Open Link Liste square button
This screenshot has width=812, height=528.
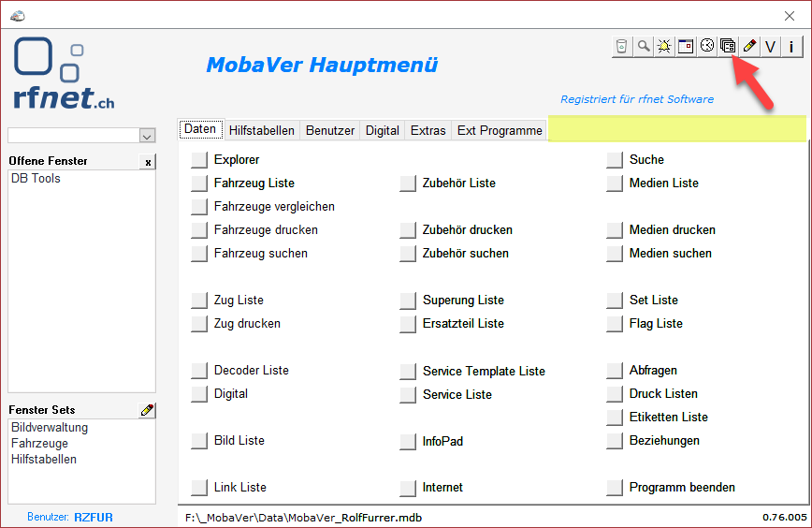click(199, 488)
